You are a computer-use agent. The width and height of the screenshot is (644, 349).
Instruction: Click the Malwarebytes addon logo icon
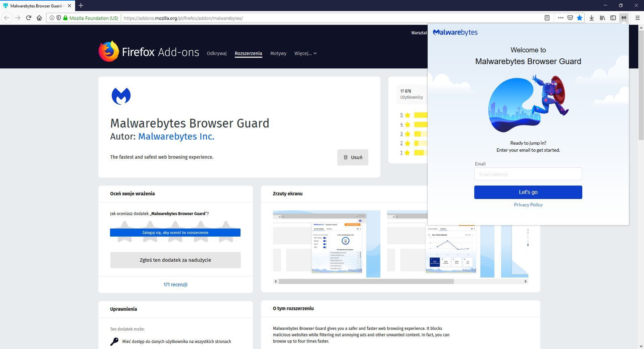point(121,96)
